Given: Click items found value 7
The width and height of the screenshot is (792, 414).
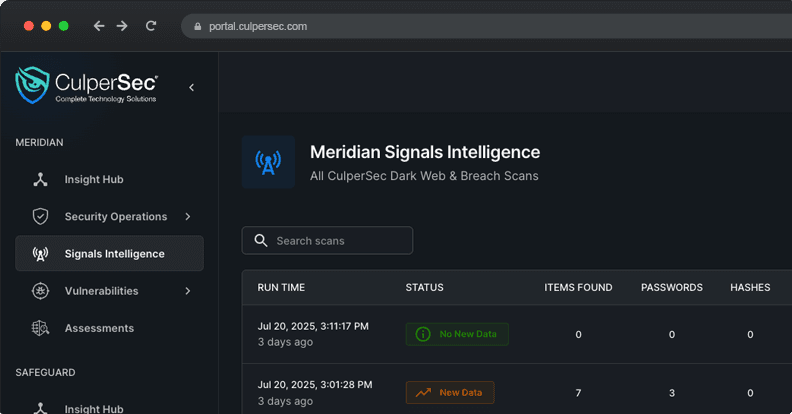Looking at the screenshot, I should 578,393.
